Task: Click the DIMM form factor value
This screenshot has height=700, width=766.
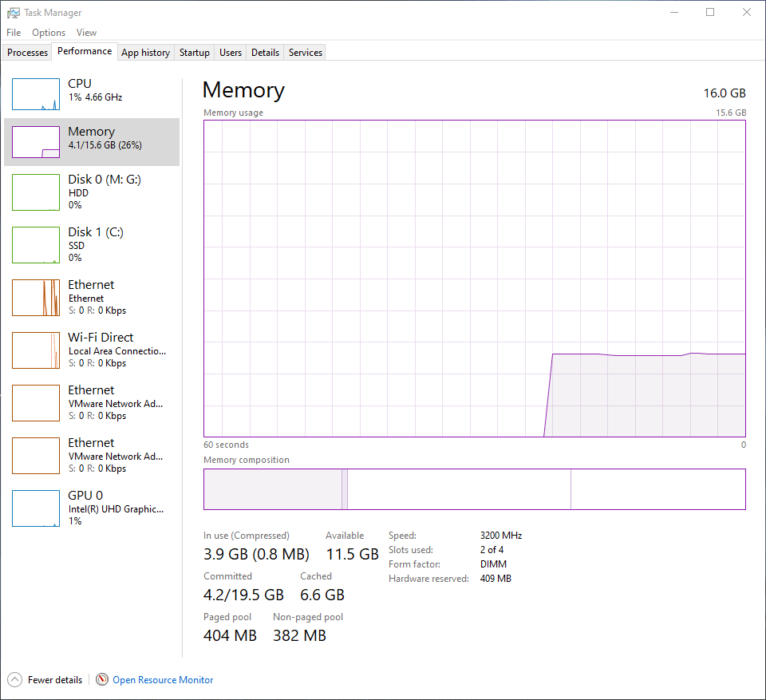Action: pyautogui.click(x=493, y=564)
